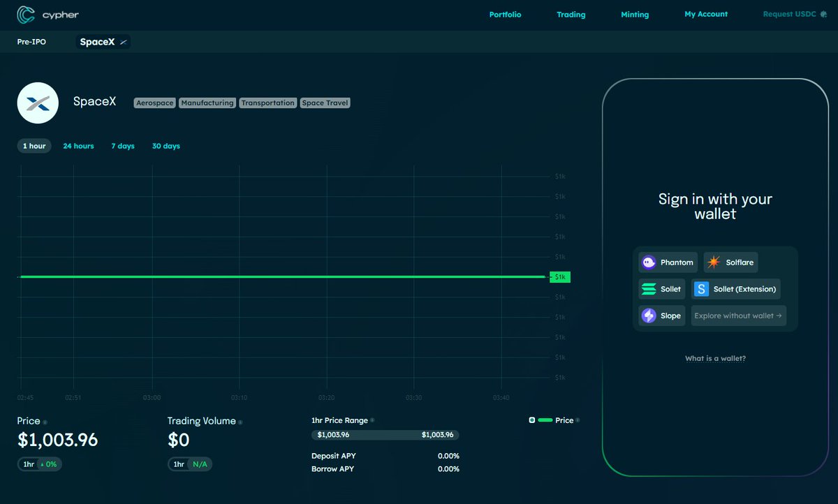Click the Solflare sunburst icon

[714, 262]
